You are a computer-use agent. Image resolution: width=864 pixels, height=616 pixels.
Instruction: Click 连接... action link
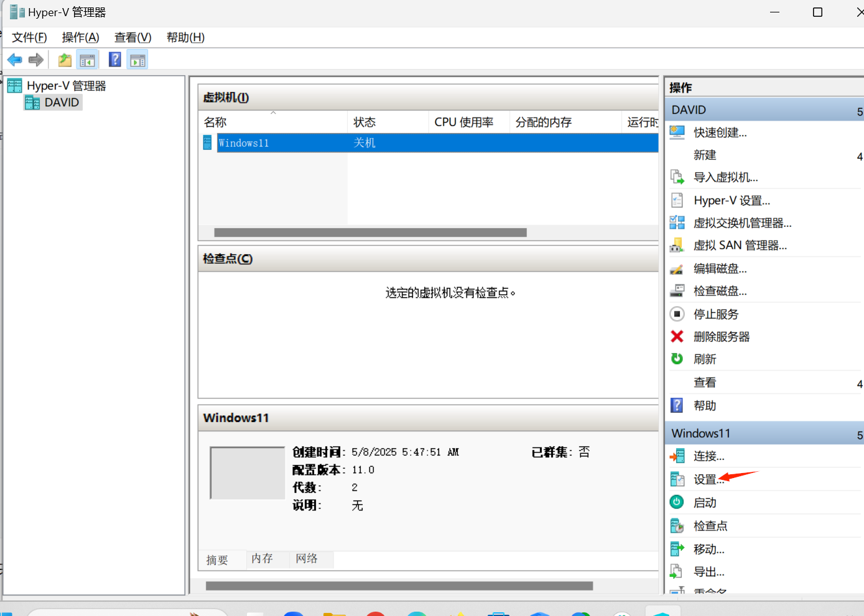(709, 456)
